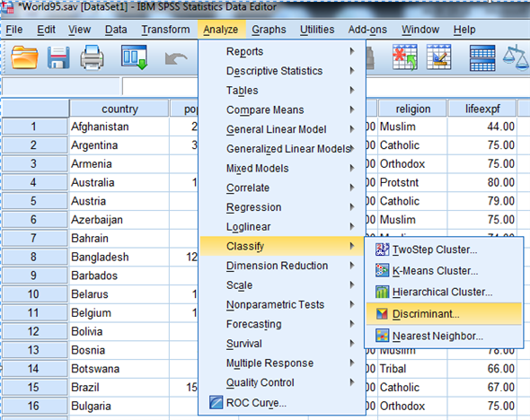Viewport: 530px width, 420px height.
Task: Click the Bangladesh country cell
Action: 119,257
